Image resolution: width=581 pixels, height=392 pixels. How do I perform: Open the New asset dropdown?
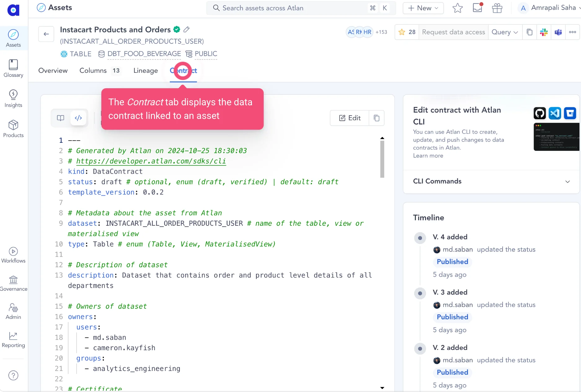(x=423, y=8)
